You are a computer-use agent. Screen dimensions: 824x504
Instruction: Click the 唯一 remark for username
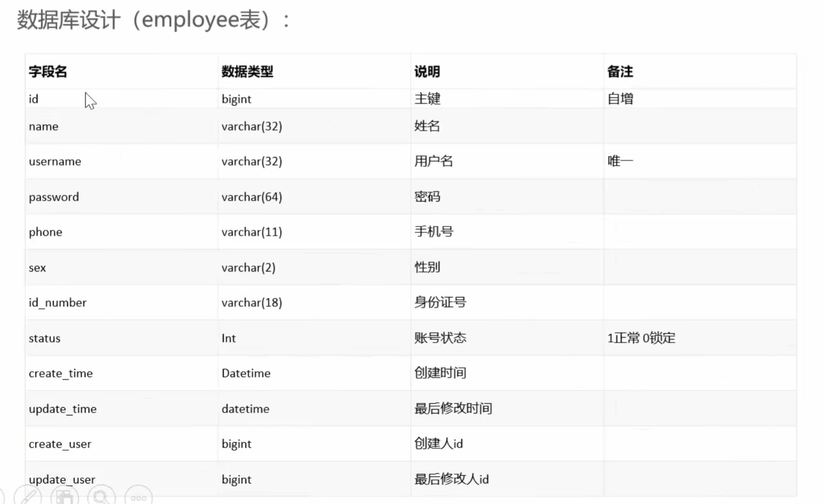coord(620,161)
